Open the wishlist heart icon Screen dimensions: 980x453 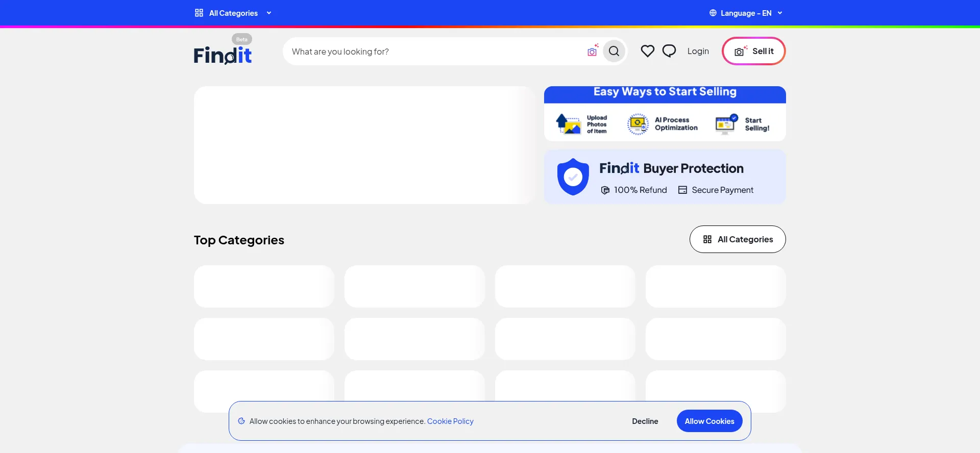tap(648, 51)
